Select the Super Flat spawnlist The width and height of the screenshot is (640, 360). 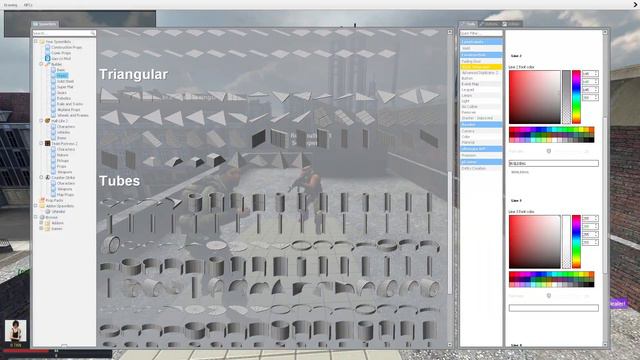pos(65,87)
